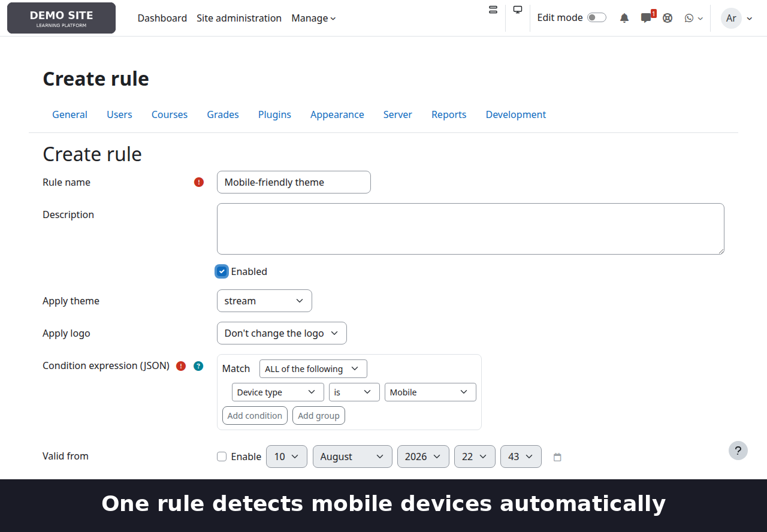Image resolution: width=767 pixels, height=532 pixels.
Task: Click the red required icon beside Condition expression
Action: pyautogui.click(x=181, y=366)
